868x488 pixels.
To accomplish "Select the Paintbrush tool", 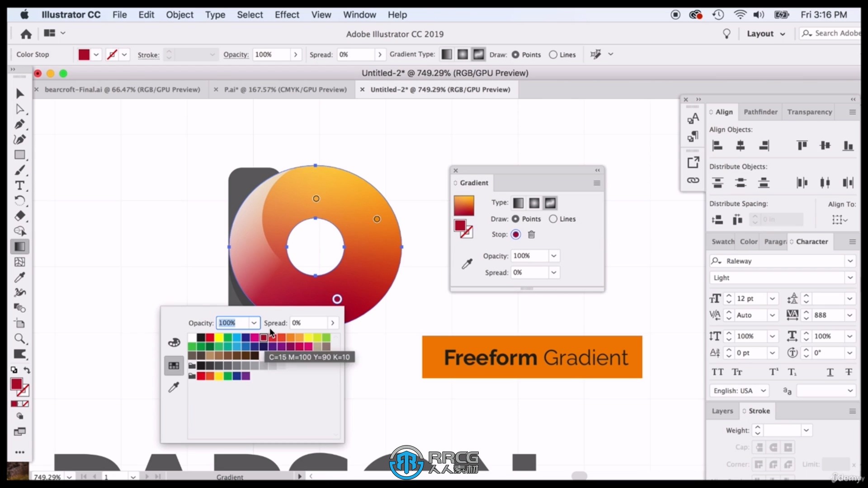I will (x=19, y=170).
